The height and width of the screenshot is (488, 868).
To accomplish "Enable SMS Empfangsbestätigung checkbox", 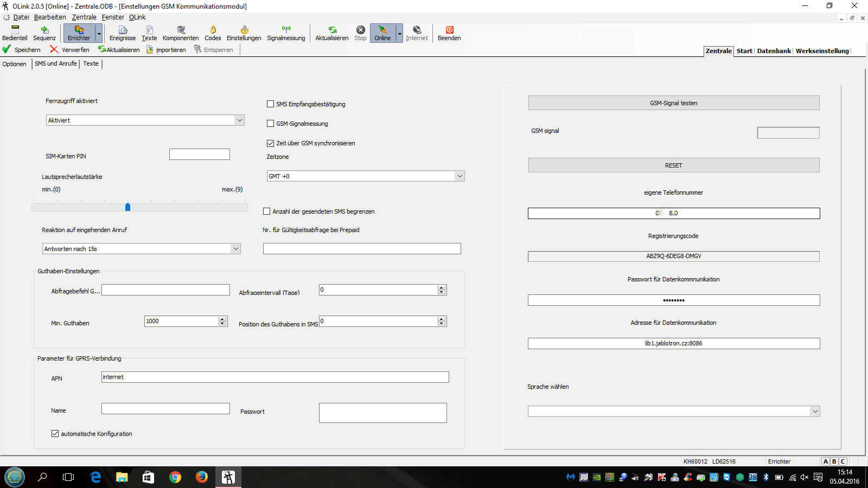I will [x=270, y=104].
